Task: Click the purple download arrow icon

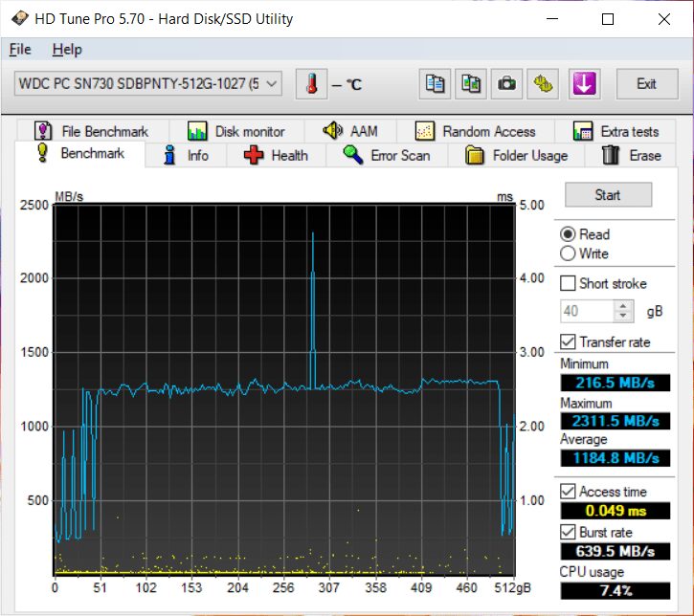Action: [584, 84]
